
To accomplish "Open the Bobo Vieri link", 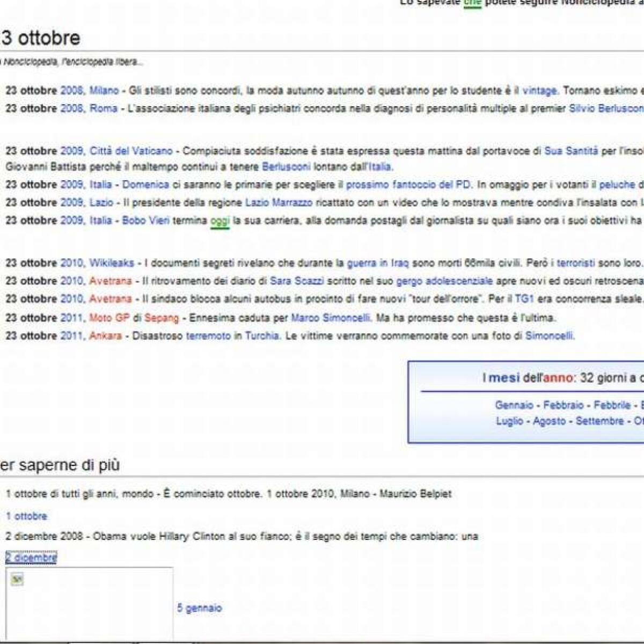I will click(146, 221).
